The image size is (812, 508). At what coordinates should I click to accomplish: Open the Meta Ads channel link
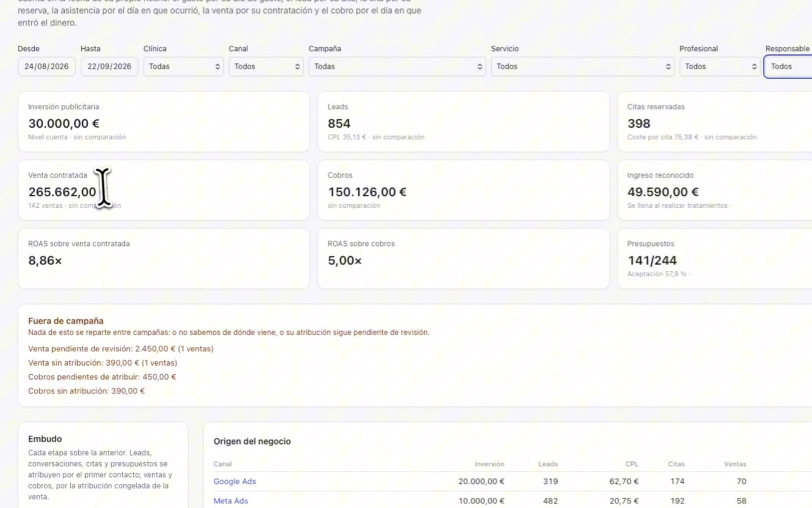point(230,501)
